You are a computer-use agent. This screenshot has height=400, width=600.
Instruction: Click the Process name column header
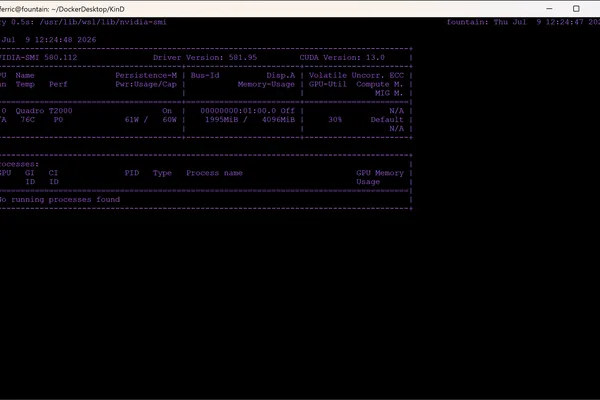[214, 173]
